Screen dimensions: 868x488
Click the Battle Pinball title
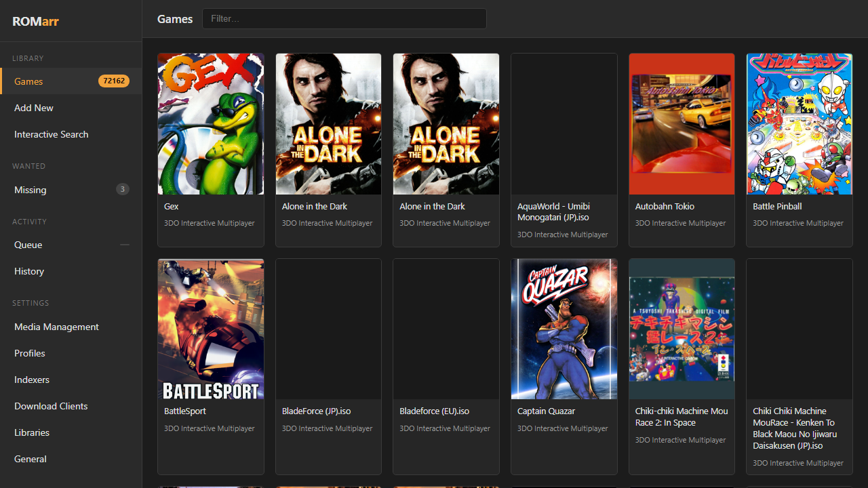(x=777, y=206)
